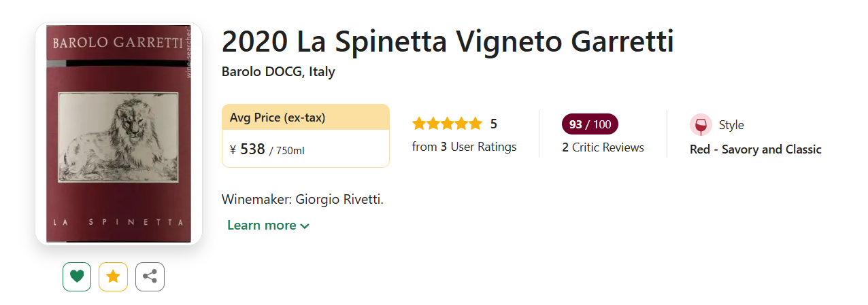Click the / 750ml bottle size text
This screenshot has height=305, width=868.
[x=287, y=151]
